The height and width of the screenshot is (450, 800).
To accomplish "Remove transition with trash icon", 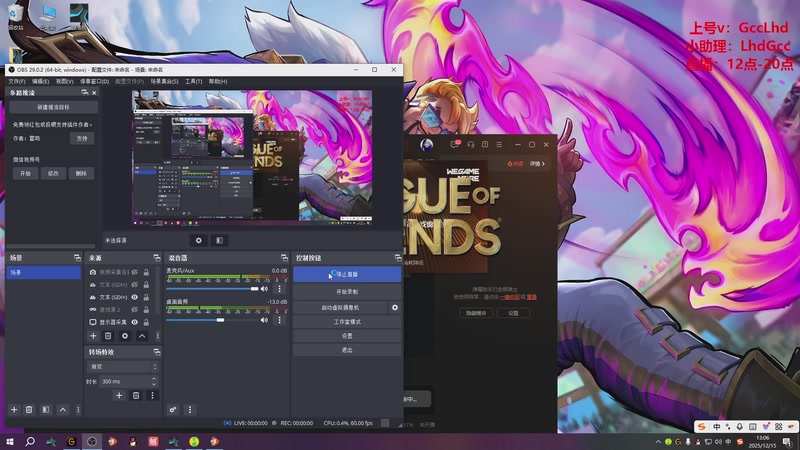I will coord(136,395).
